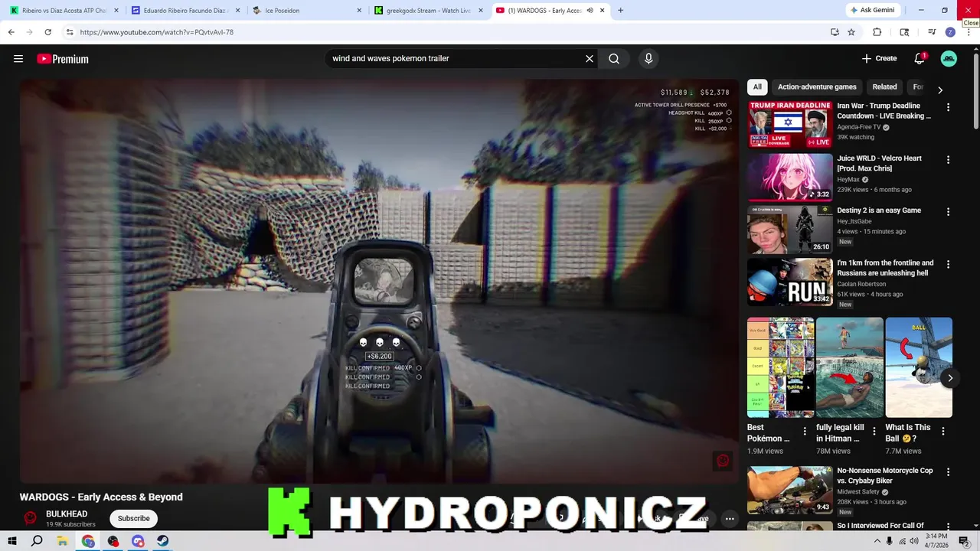Open Chrome extensions puzzle icon
The height and width of the screenshot is (551, 980).
877,32
